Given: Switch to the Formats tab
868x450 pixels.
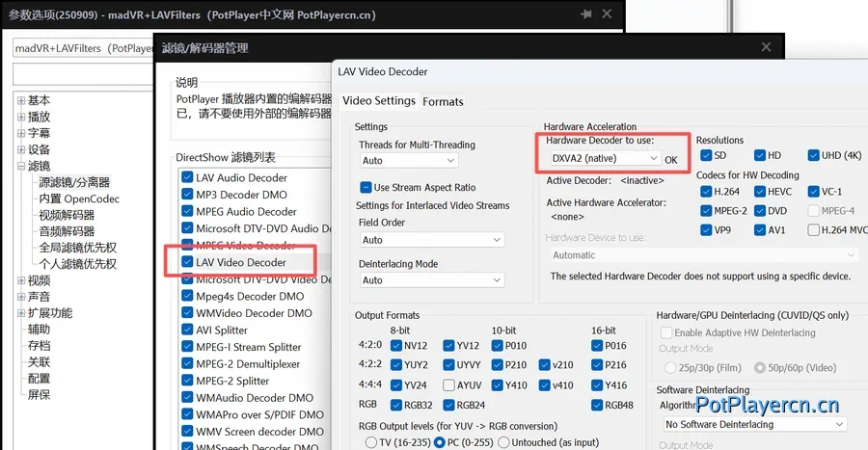Looking at the screenshot, I should pyautogui.click(x=443, y=102).
